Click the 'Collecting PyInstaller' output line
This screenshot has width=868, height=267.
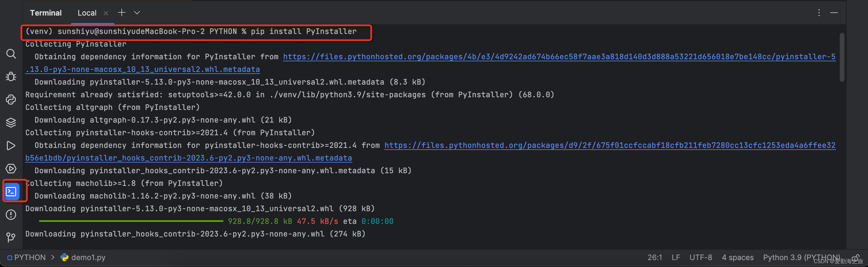pyautogui.click(x=76, y=44)
